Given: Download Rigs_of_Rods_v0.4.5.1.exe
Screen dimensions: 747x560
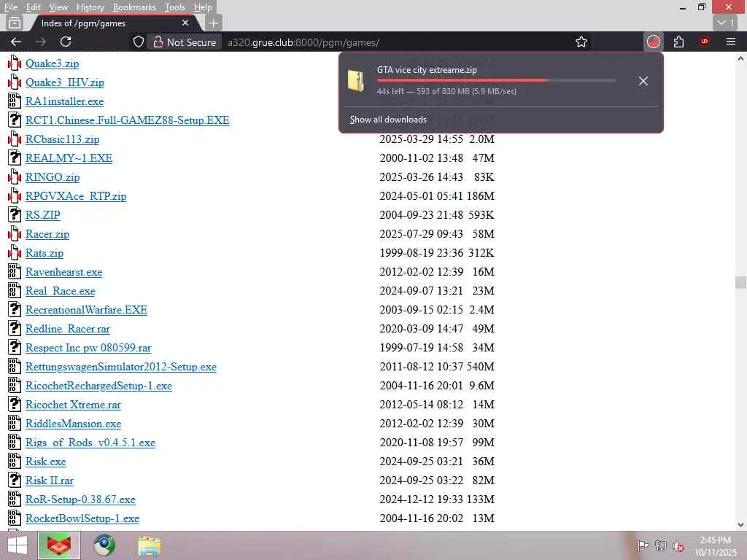Looking at the screenshot, I should click(x=90, y=443).
